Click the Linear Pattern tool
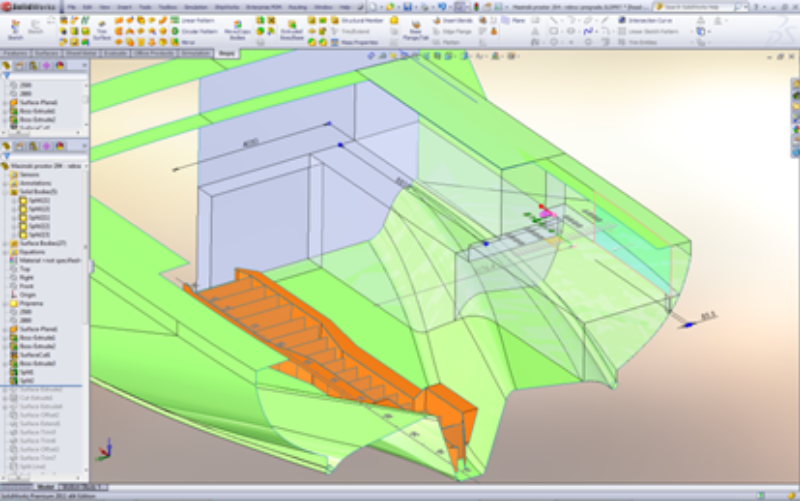The width and height of the screenshot is (800, 501). tap(193, 19)
